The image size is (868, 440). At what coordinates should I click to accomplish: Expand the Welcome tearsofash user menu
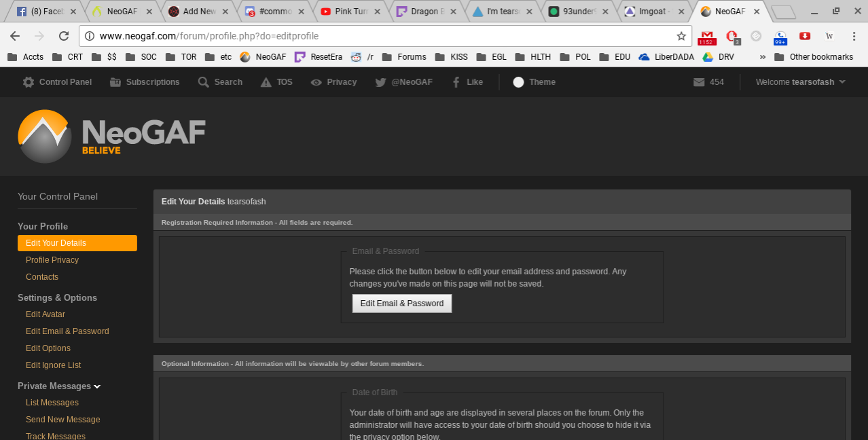pos(801,82)
